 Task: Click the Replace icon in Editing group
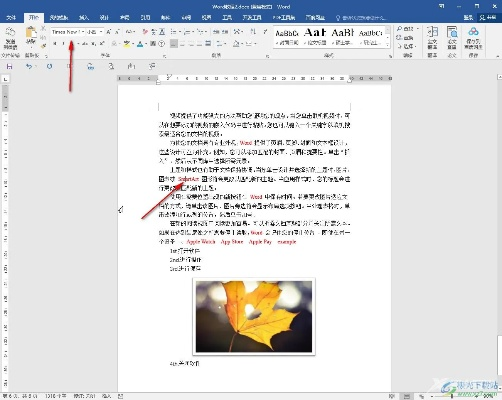click(x=399, y=38)
